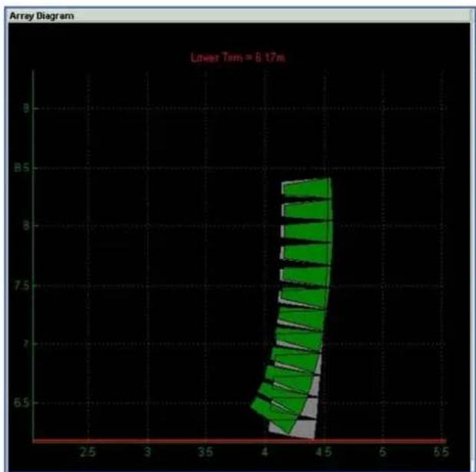
Task: Click the vertical axis label 7.5
Action: point(21,286)
